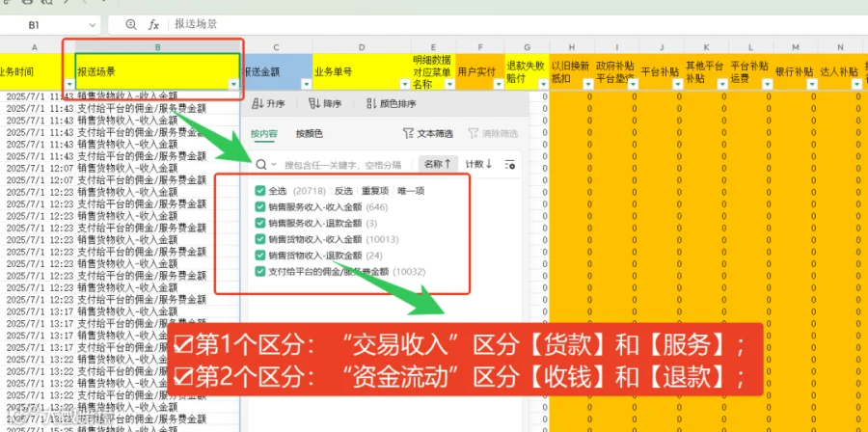Click the 反选 invert selection link
The width and height of the screenshot is (868, 432).
(x=343, y=191)
